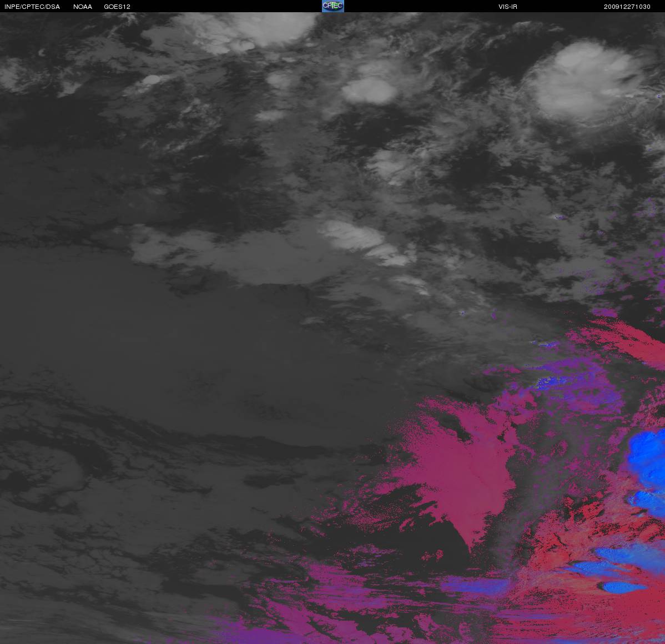Click the NOAA label in header
Viewport: 665px width, 644px height.
click(x=83, y=7)
